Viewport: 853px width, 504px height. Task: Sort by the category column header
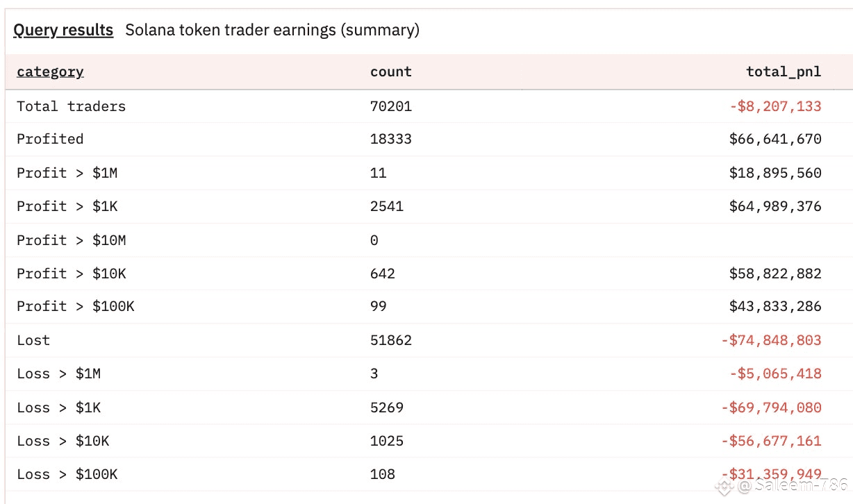[50, 72]
